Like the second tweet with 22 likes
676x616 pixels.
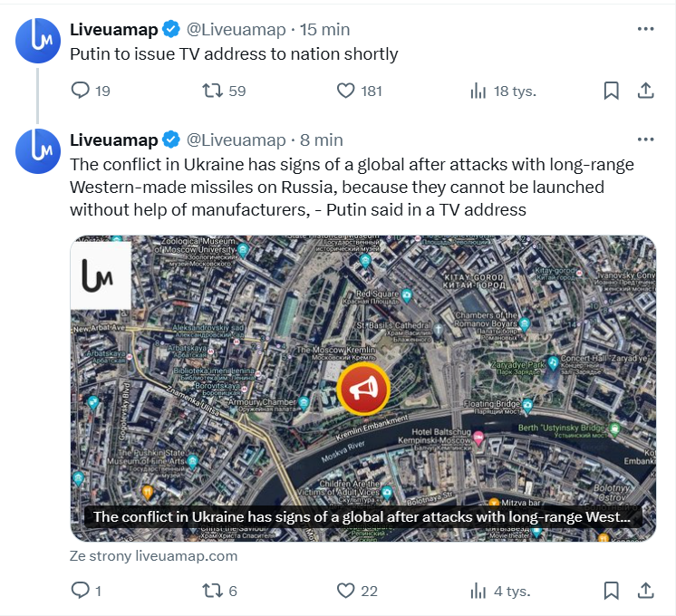point(345,592)
